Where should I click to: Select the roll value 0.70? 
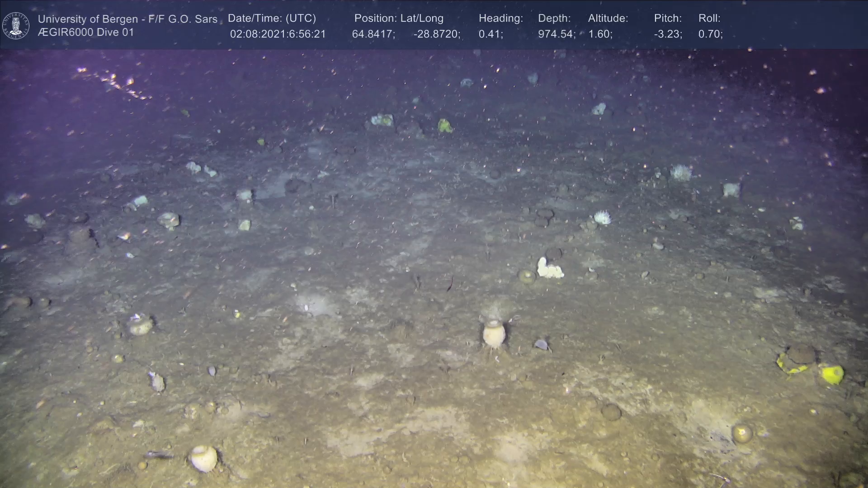point(710,34)
